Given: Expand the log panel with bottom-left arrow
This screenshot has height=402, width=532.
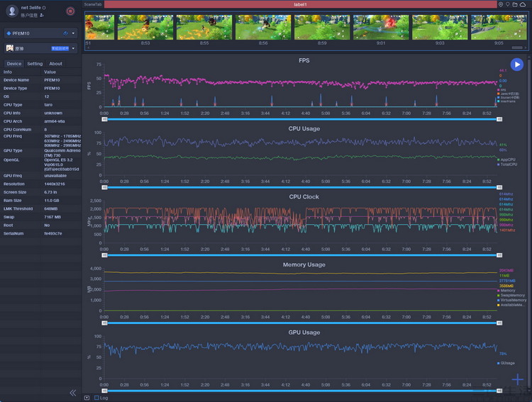Looking at the screenshot, I should pyautogui.click(x=87, y=398).
